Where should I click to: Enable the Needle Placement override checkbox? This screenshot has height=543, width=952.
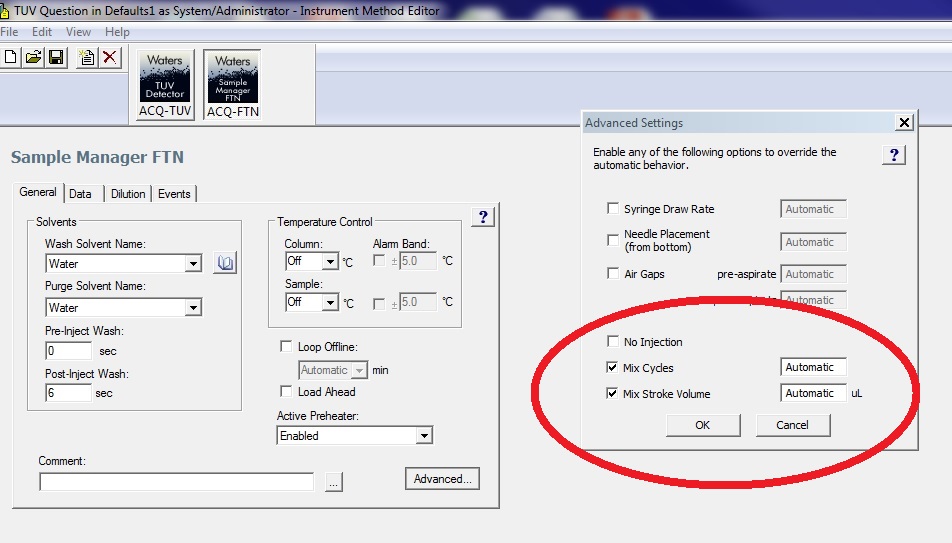[613, 240]
